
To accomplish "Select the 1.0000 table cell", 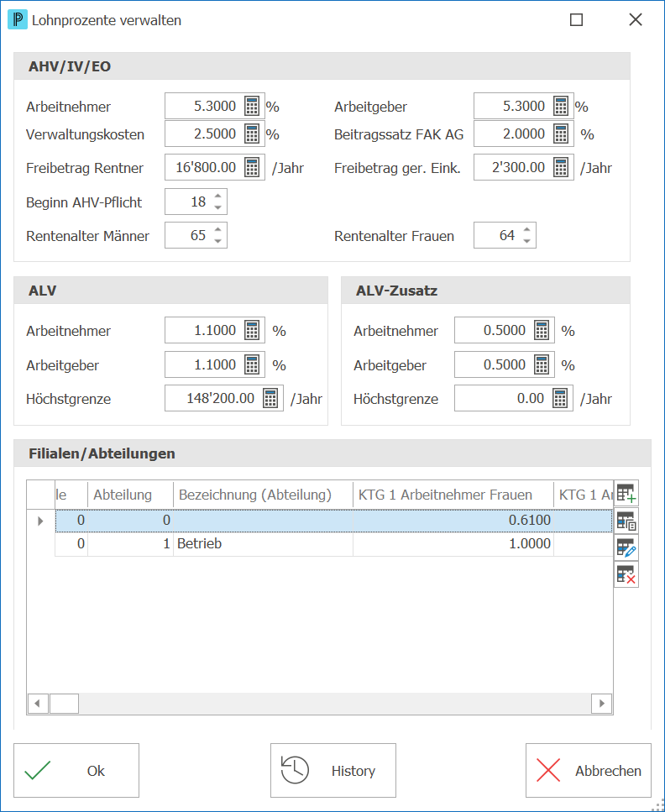I will [453, 544].
